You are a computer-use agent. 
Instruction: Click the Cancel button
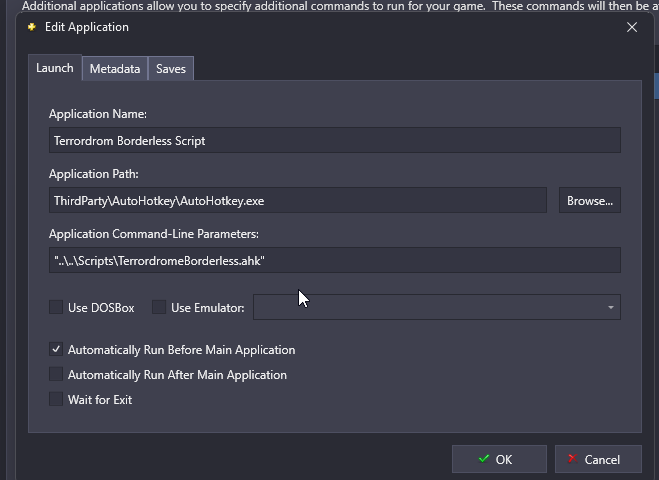tap(598, 459)
